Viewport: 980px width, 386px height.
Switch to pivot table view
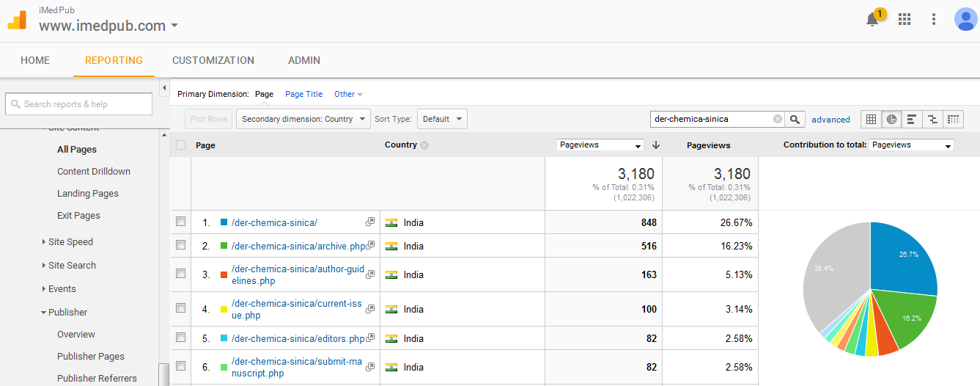(953, 119)
